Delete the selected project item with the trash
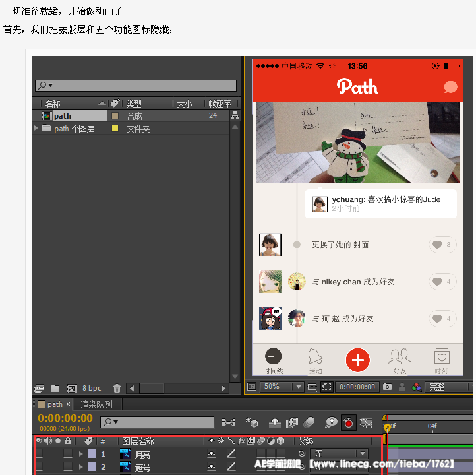This screenshot has height=475, width=476. pos(117,388)
